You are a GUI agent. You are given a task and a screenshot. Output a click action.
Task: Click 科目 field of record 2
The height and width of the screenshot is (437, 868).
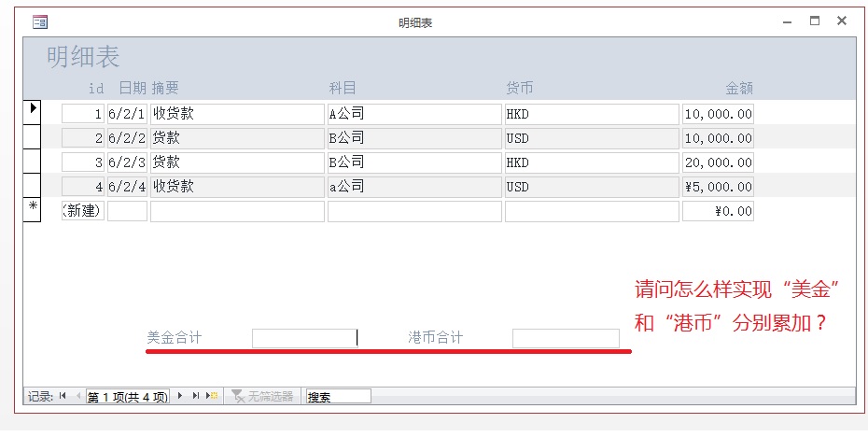coord(413,138)
